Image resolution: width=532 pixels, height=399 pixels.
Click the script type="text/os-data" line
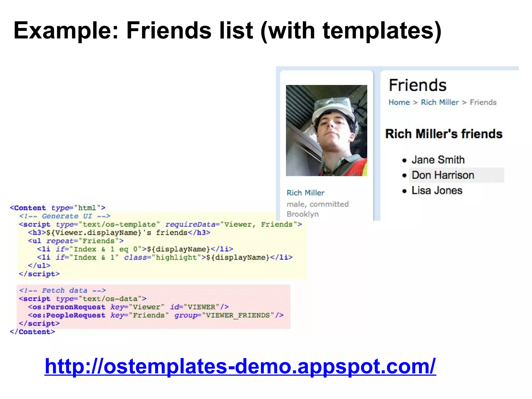pos(83,299)
